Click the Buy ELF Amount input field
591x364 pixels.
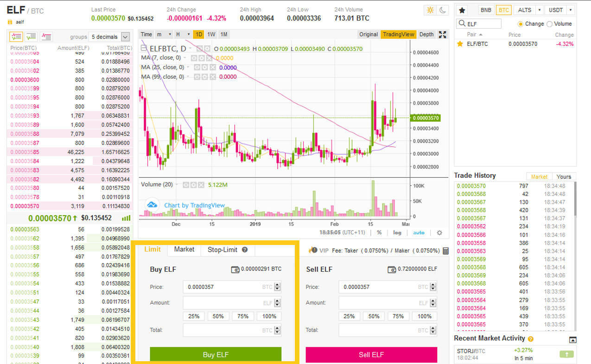pyautogui.click(x=232, y=303)
